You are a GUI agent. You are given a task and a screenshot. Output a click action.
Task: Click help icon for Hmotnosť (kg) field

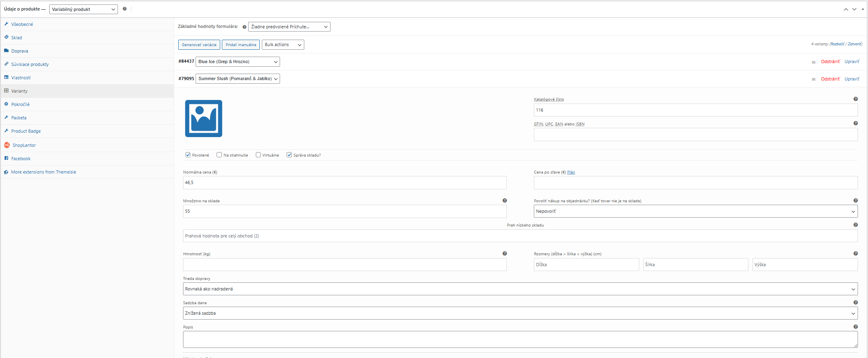tap(504, 254)
